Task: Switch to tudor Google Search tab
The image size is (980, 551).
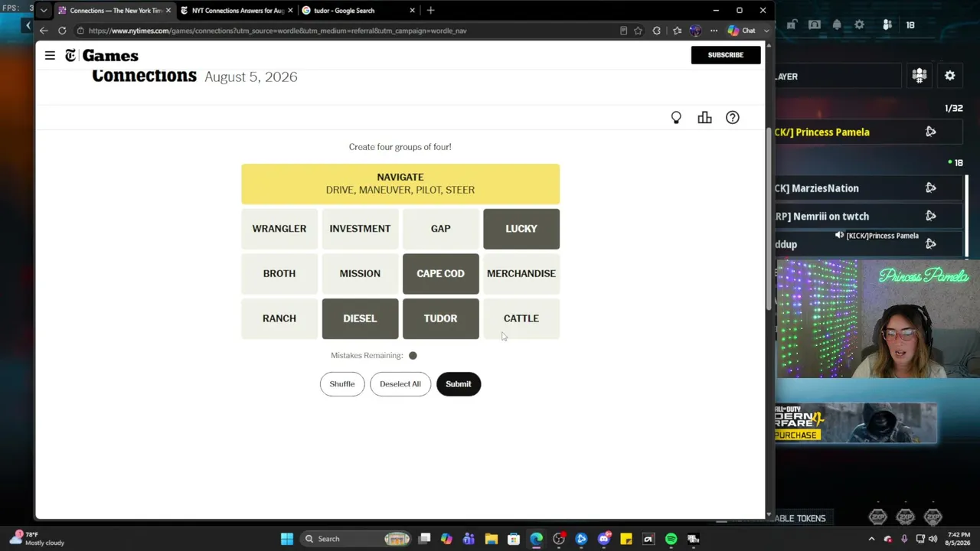Action: pos(359,11)
